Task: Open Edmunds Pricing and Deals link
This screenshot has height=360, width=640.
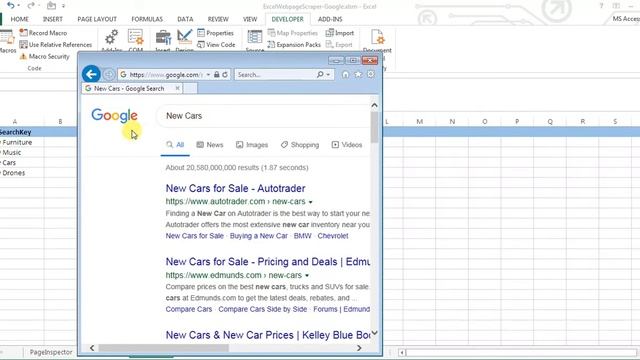Action: (268, 262)
